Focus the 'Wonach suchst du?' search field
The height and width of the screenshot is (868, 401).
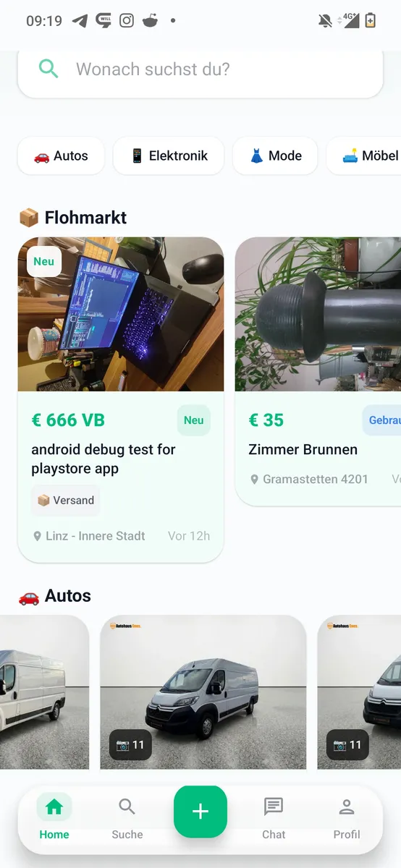200,70
